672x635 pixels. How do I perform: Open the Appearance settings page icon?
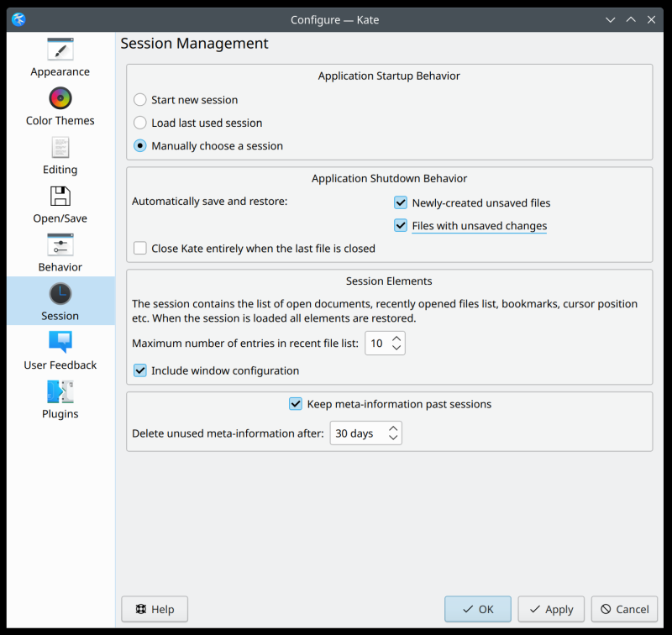pos(60,50)
